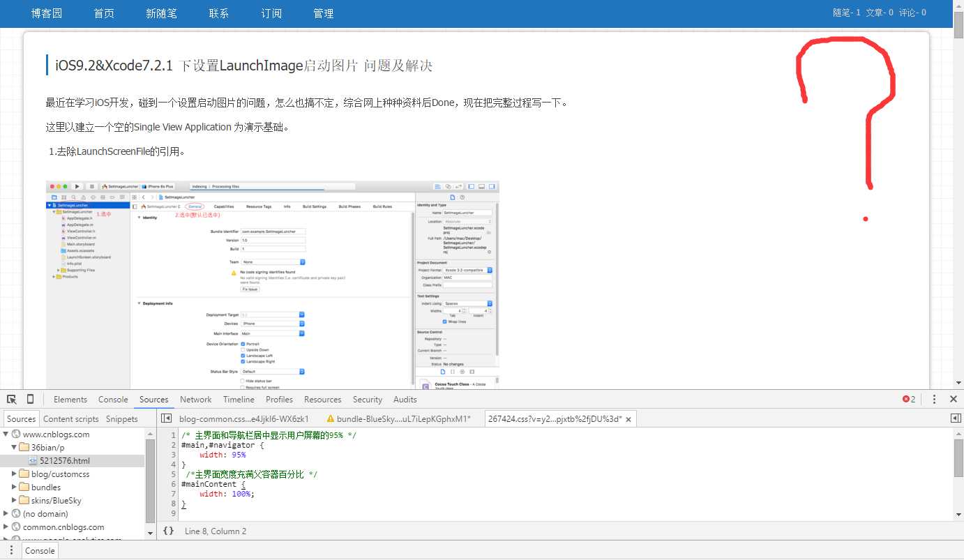Click the skins/BlueSky folder icon
The height and width of the screenshot is (560, 964).
click(24, 501)
